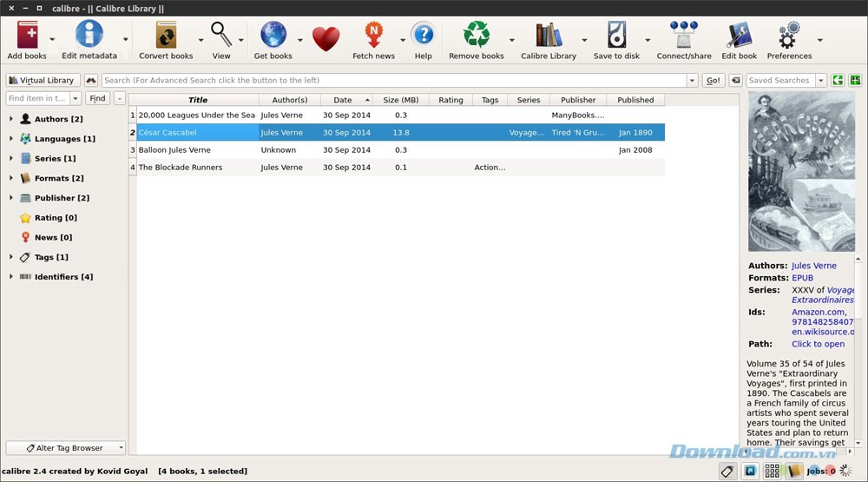Click the red heart donate icon

point(325,39)
